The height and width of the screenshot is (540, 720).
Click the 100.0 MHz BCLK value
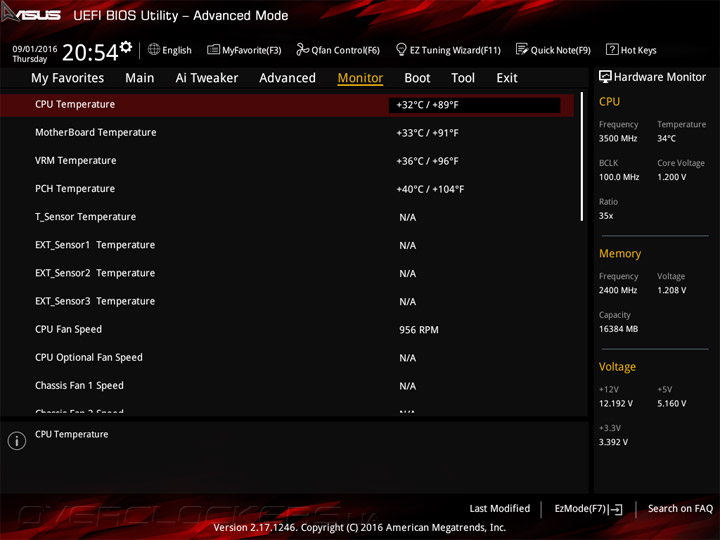(619, 177)
